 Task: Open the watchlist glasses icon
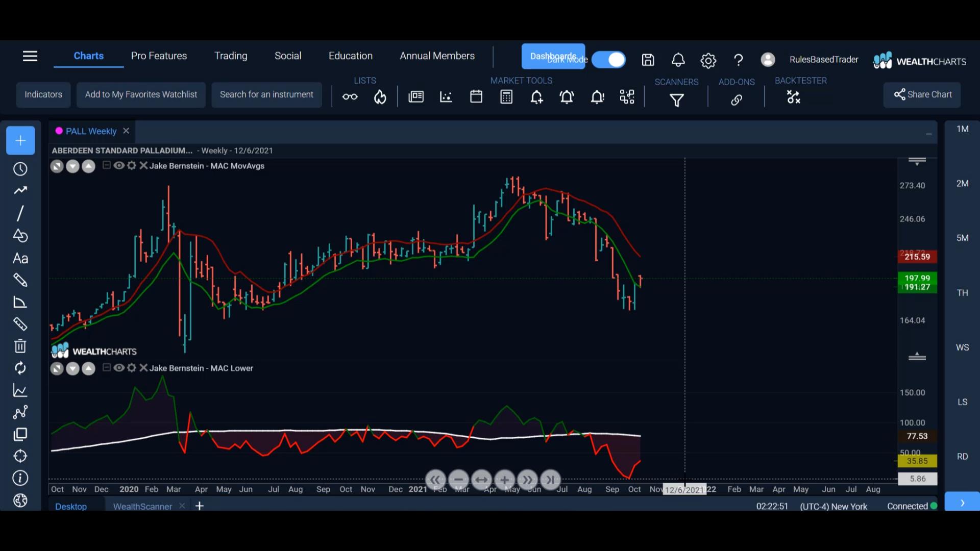coord(350,97)
